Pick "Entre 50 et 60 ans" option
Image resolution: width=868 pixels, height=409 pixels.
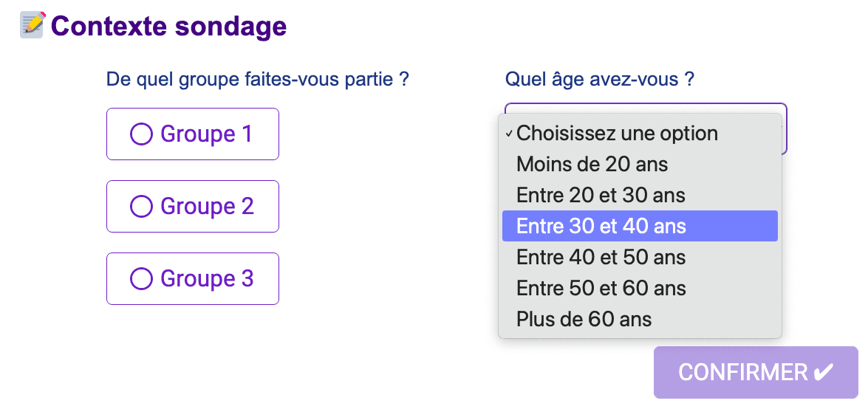tap(601, 289)
